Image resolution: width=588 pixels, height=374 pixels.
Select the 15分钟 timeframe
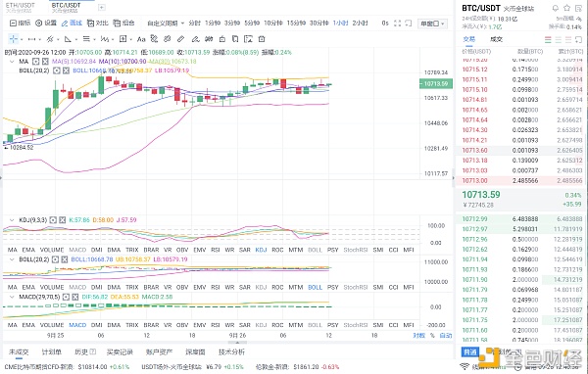296,23
